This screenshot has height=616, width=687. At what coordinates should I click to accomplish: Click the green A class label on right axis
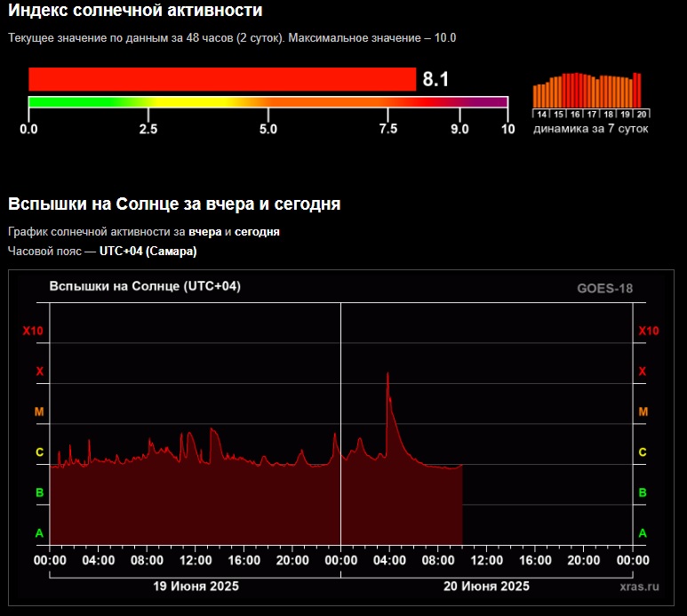643,533
